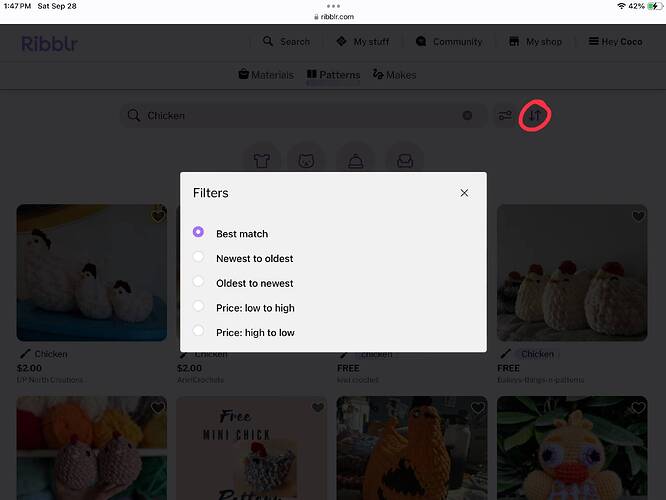Select the Best match radio option

point(198,232)
